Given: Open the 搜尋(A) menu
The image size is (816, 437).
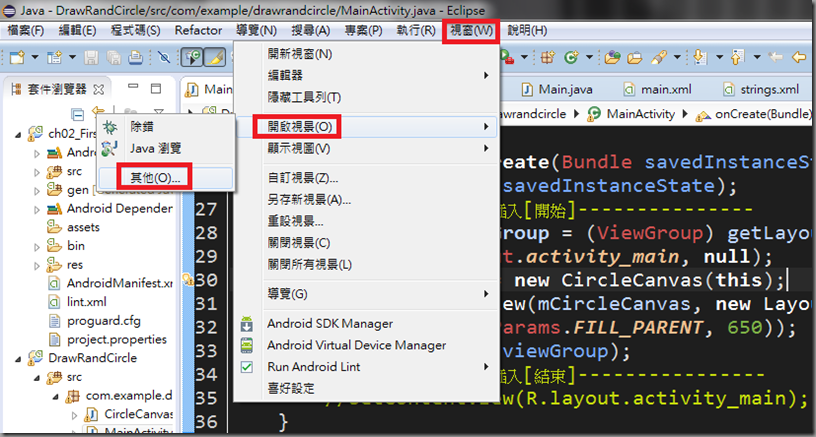Looking at the screenshot, I should point(311,30).
